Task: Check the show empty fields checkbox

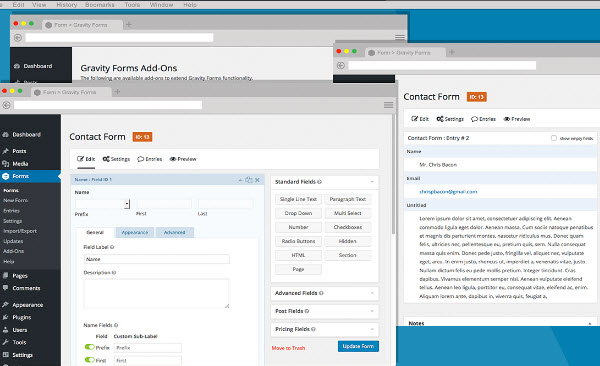Action: point(553,138)
